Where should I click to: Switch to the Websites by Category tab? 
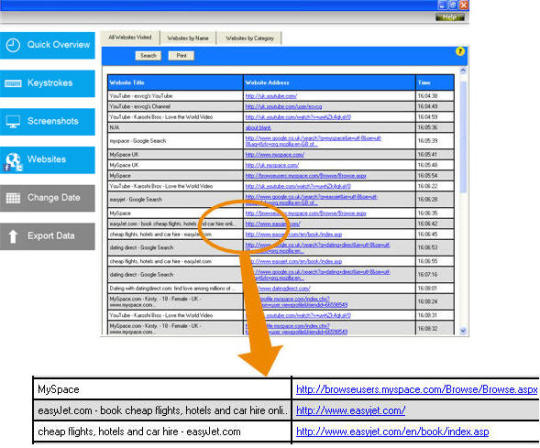coord(250,38)
